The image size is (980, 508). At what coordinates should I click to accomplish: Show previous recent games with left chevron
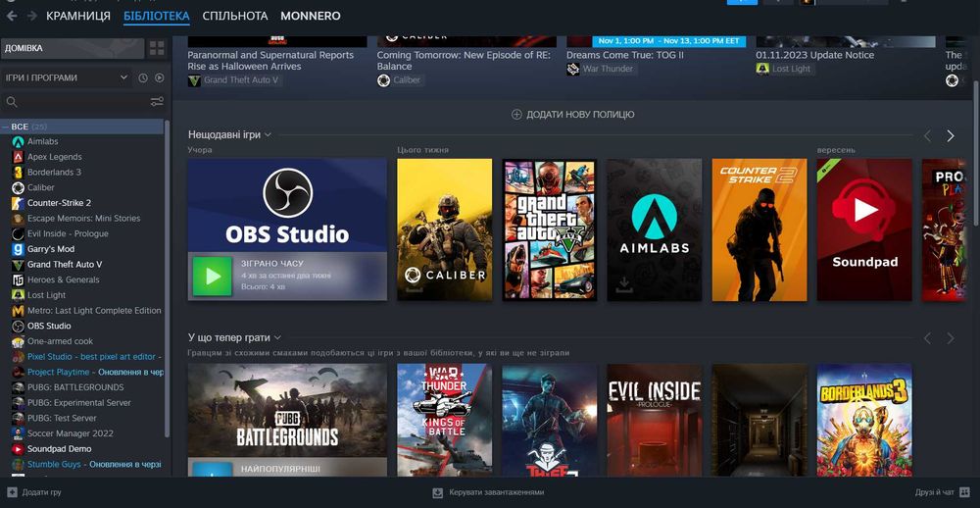point(927,135)
